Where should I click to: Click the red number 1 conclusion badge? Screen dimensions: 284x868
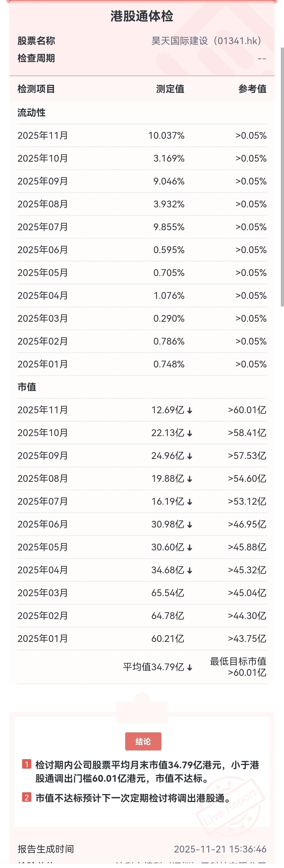pos(27,764)
